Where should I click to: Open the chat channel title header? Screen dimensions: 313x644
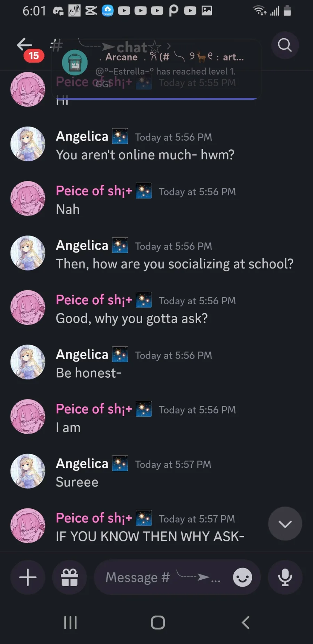coord(132,47)
